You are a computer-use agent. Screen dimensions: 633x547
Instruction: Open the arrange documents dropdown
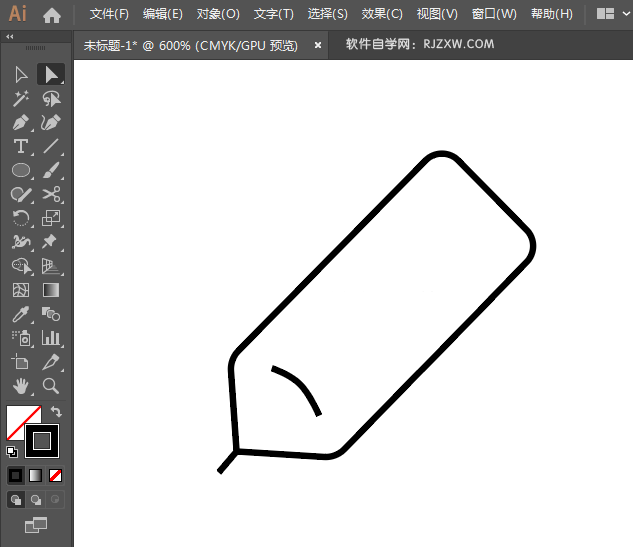click(x=613, y=14)
